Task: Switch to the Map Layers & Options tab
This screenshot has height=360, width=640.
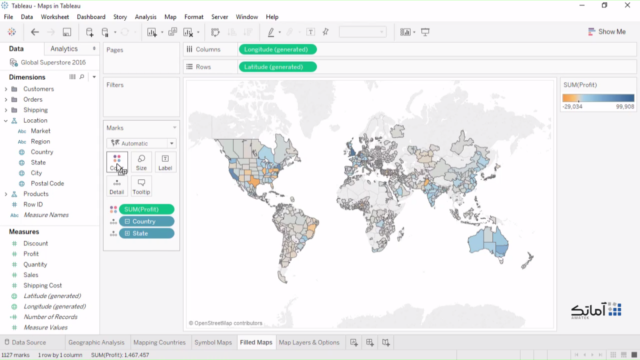Action: pos(309,342)
